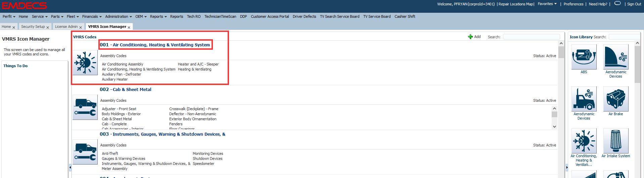The width and height of the screenshot is (644, 178).
Task: Choose the Air Intake System filter icon
Action: click(x=616, y=141)
